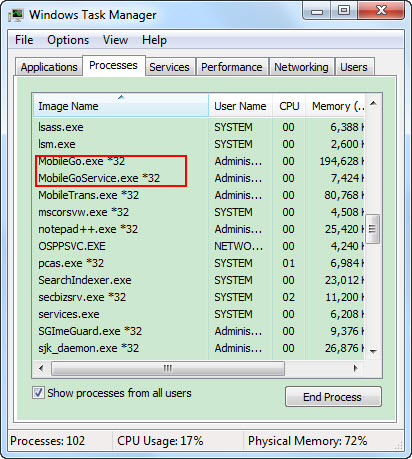Select the lsm.exe process row
412x459 pixels.
pyautogui.click(x=199, y=144)
